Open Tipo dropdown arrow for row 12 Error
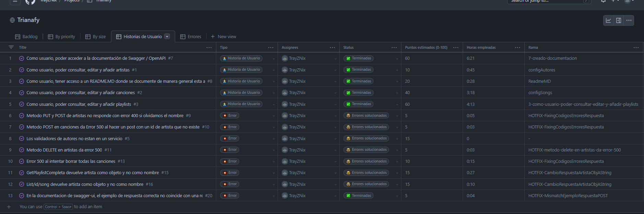 (x=274, y=184)
